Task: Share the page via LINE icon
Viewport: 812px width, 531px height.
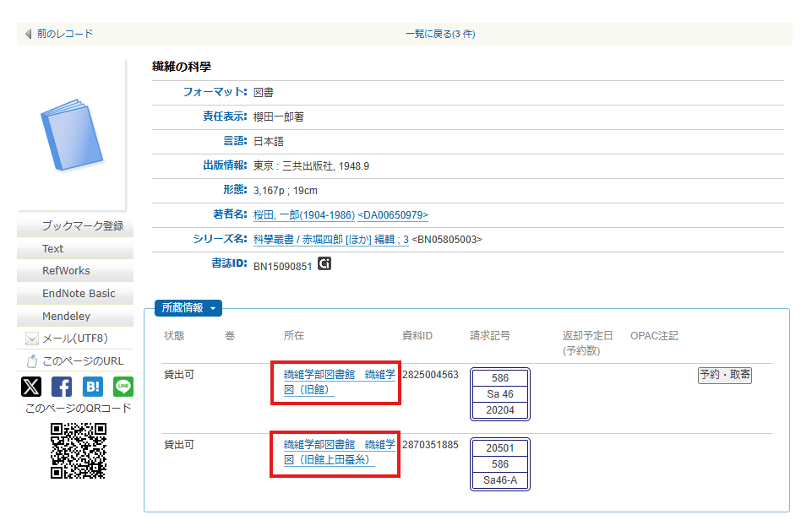Action: click(123, 387)
